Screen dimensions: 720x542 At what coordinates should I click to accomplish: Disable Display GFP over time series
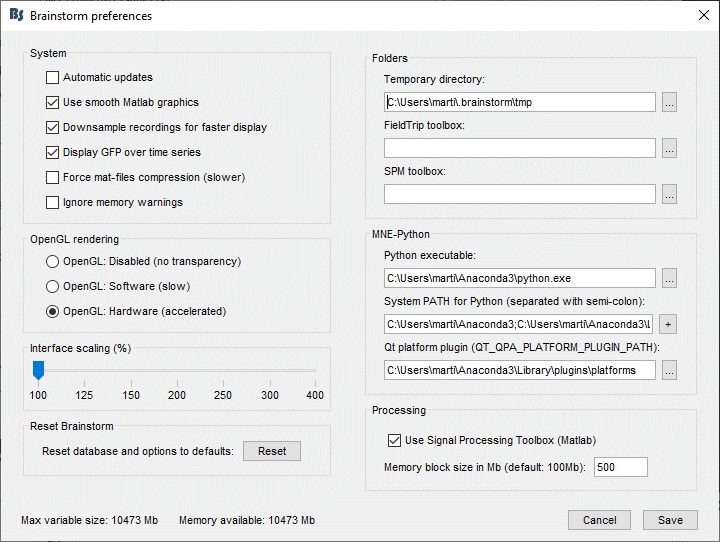pos(53,153)
